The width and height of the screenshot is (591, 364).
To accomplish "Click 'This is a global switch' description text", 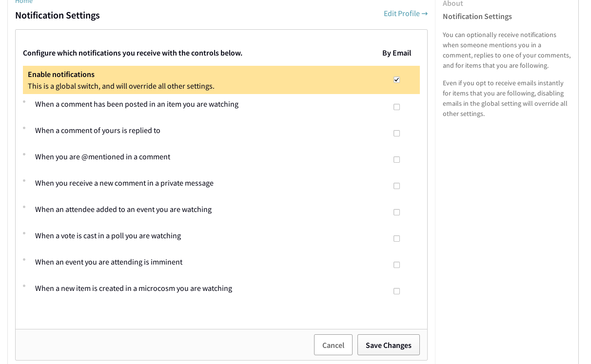I will click(x=121, y=86).
